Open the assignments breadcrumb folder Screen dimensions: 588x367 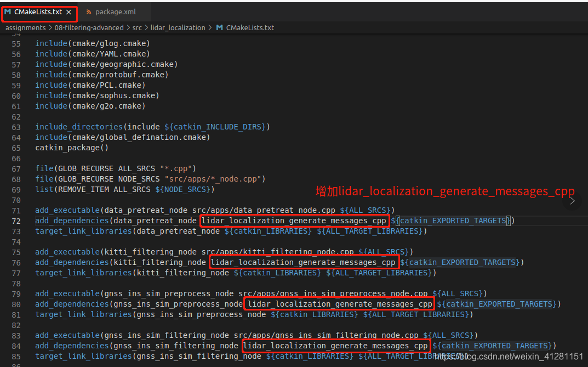26,28
